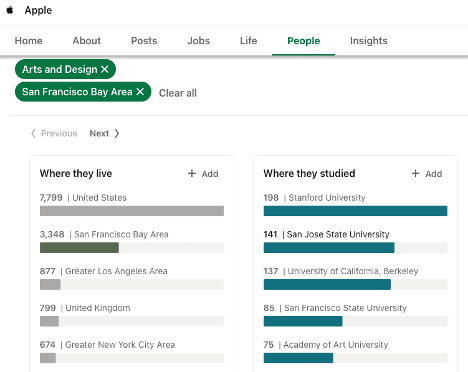Select the San Francisco Bay Area bar
The image size is (468, 372).
click(132, 248)
